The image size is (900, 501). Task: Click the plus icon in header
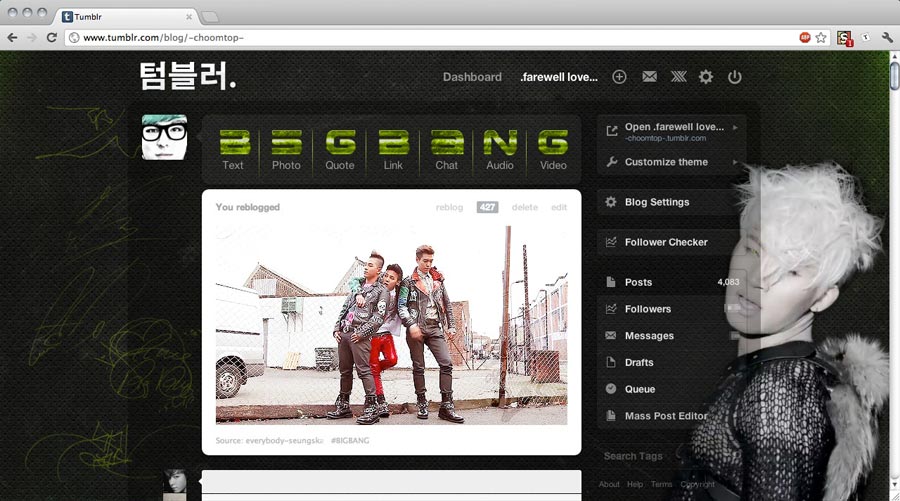(619, 77)
